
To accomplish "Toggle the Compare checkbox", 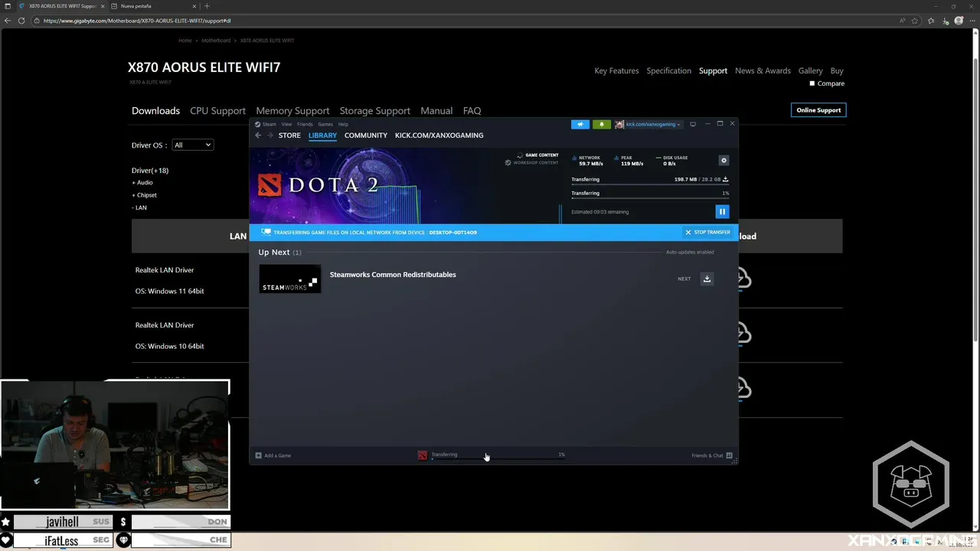I will [x=812, y=83].
